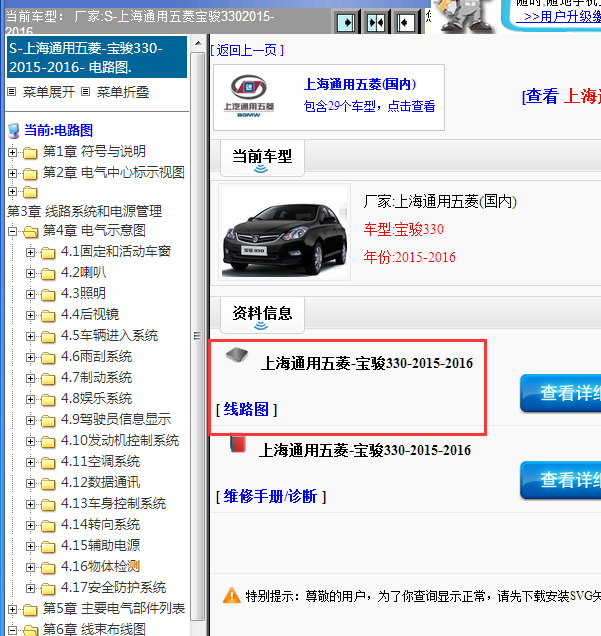Expand the 4.5车辆进入系统 node
Image resolution: width=601 pixels, height=636 pixels.
[x=30, y=337]
